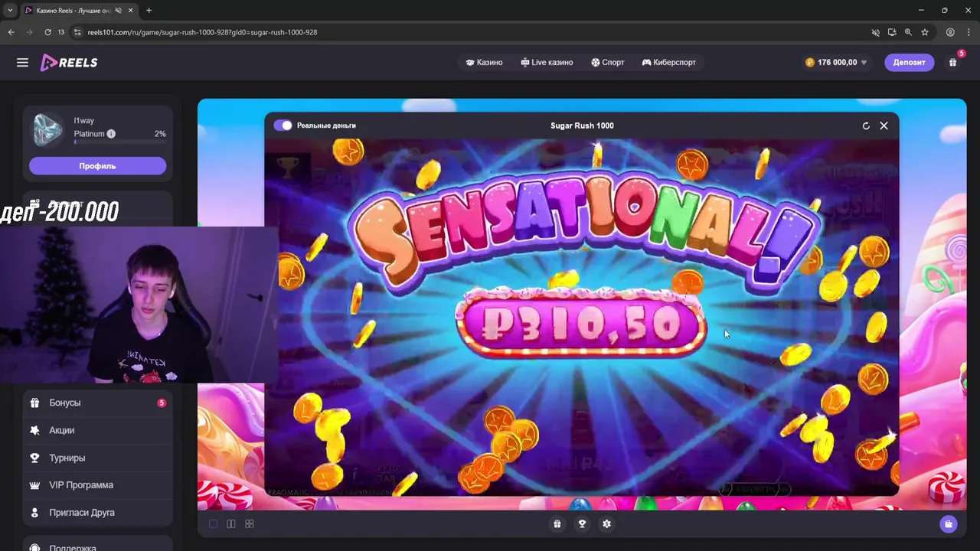Click the trophy icon below the game
Image resolution: width=980 pixels, height=551 pixels.
click(x=582, y=524)
